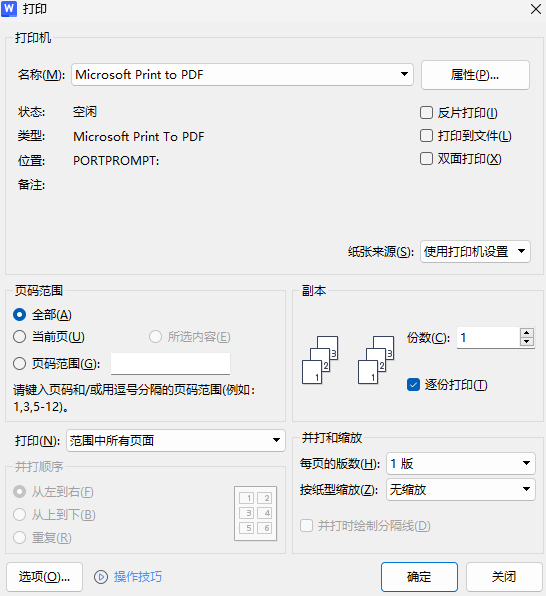
Task: Click the collated pages illustration on the left
Action: point(320,360)
